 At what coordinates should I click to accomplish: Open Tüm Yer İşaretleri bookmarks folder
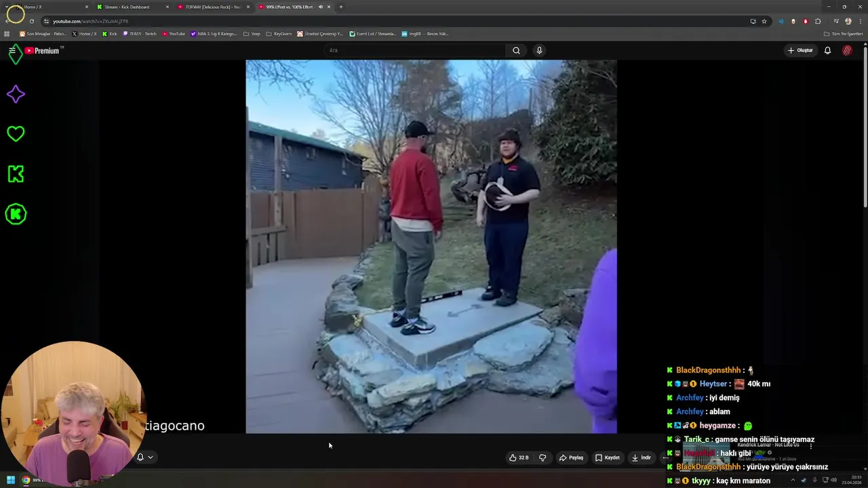(843, 34)
